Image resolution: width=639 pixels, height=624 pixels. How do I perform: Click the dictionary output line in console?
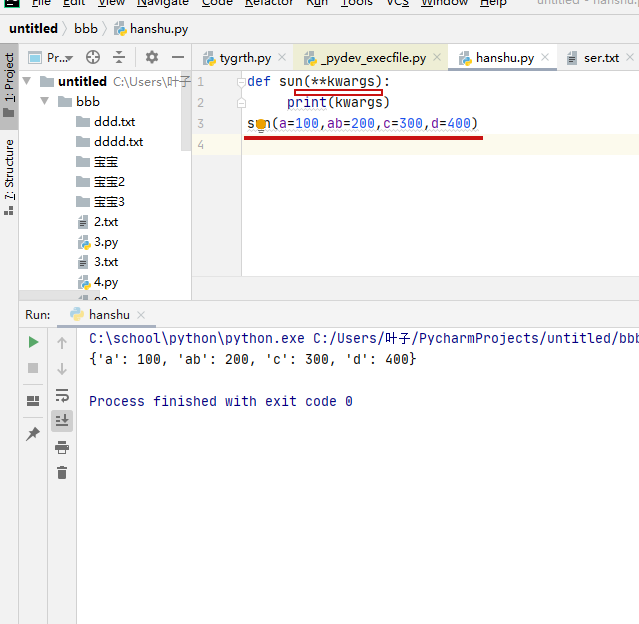click(253, 359)
